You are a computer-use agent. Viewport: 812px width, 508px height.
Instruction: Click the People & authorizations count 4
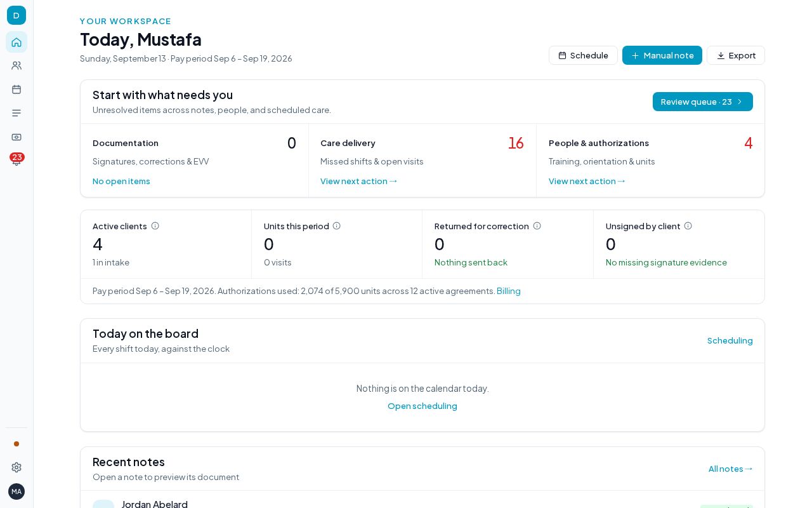pos(749,143)
